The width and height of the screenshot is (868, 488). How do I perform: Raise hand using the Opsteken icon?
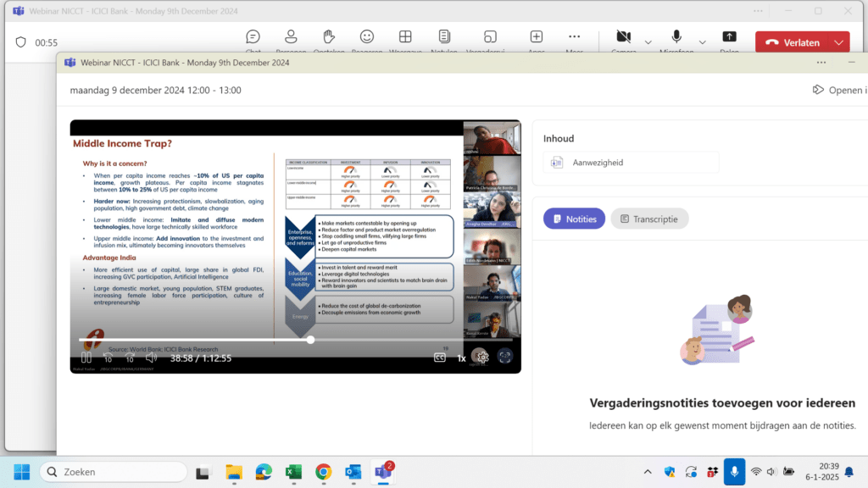[x=329, y=37]
